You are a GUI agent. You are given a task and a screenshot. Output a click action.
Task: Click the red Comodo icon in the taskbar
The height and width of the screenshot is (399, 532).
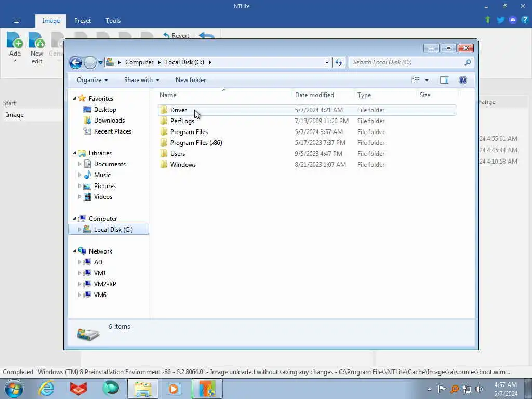click(x=78, y=389)
